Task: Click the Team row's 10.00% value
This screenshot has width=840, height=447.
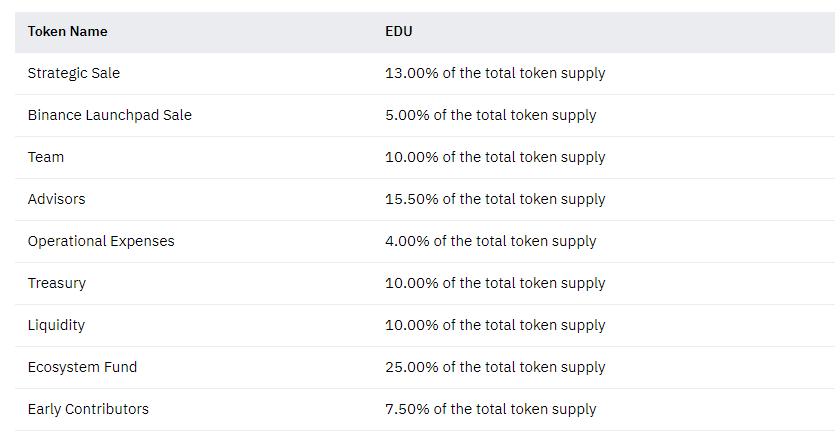Action: (495, 157)
